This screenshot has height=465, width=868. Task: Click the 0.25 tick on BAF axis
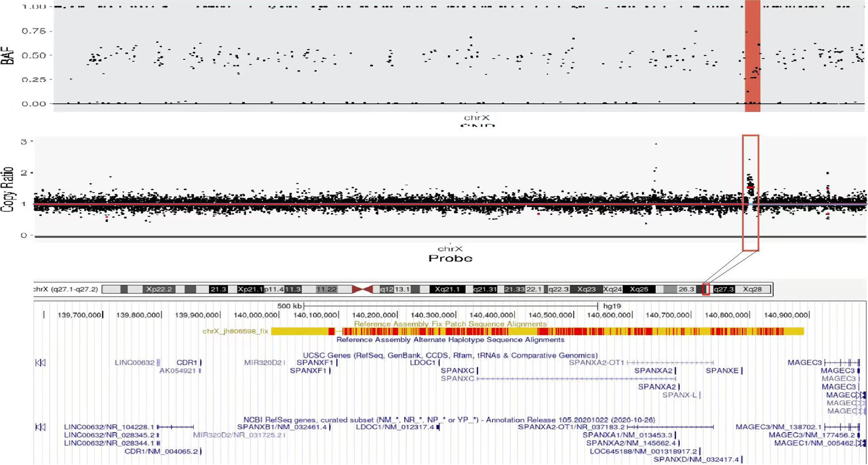click(x=34, y=80)
